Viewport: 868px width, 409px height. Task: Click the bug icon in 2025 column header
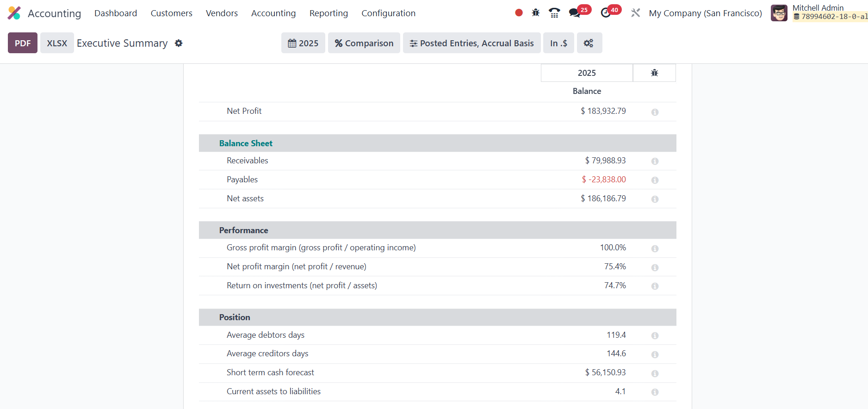pyautogui.click(x=654, y=73)
